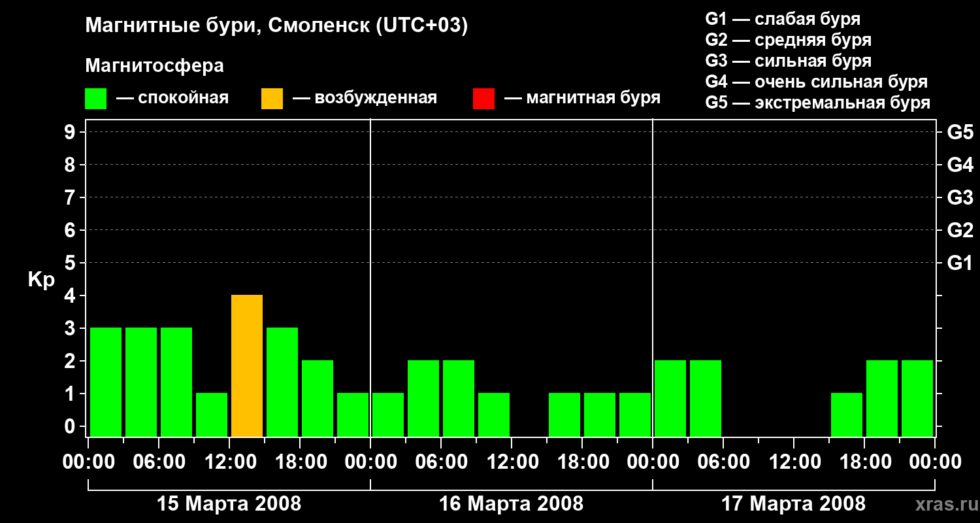Click the 'G3' label on the right axis
The height and width of the screenshot is (523, 980).
point(960,198)
